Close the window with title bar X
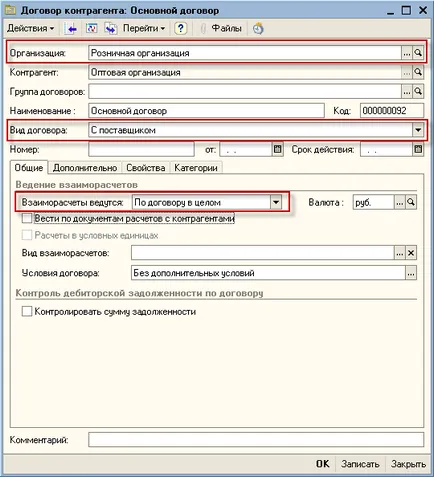Viewport: 434px width, 477px height. (423, 10)
